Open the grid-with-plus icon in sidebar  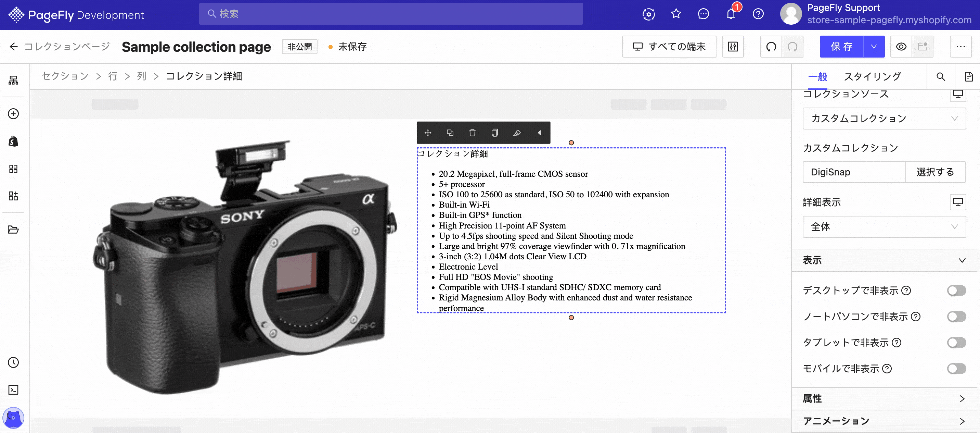(x=13, y=196)
